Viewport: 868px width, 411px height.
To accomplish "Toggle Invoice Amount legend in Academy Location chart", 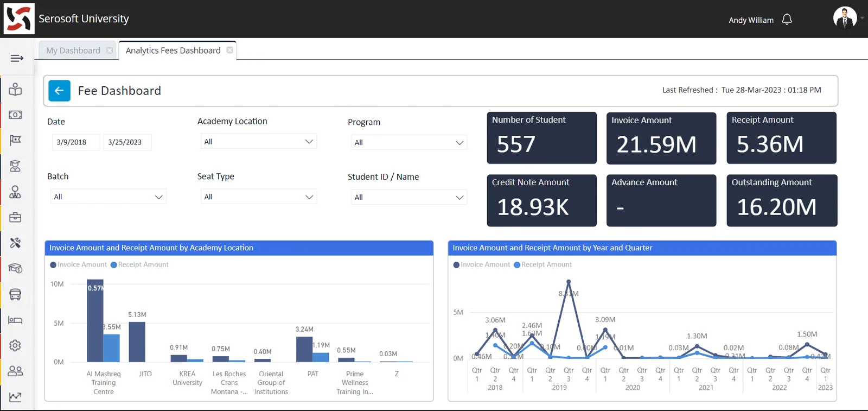I will 79,265.
